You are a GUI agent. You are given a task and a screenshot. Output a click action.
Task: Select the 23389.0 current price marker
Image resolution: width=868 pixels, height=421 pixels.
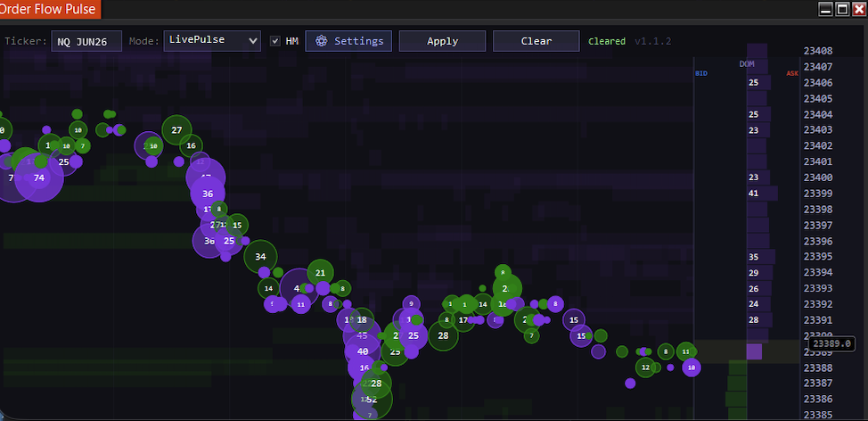[831, 343]
